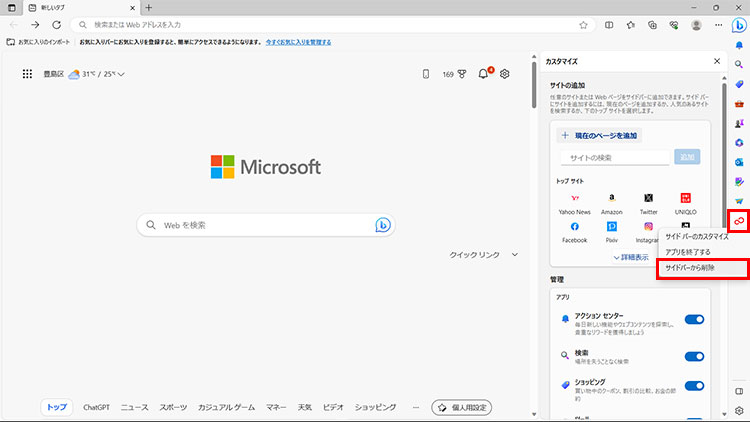Open the Bing Copilot sidebar icon
Screen dimensions: 750x422
738,25
